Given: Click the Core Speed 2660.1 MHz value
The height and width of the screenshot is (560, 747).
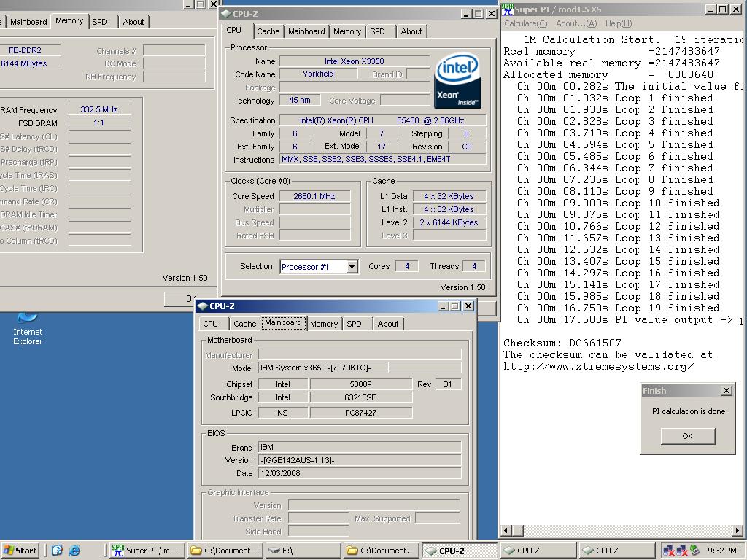Looking at the screenshot, I should pos(314,196).
